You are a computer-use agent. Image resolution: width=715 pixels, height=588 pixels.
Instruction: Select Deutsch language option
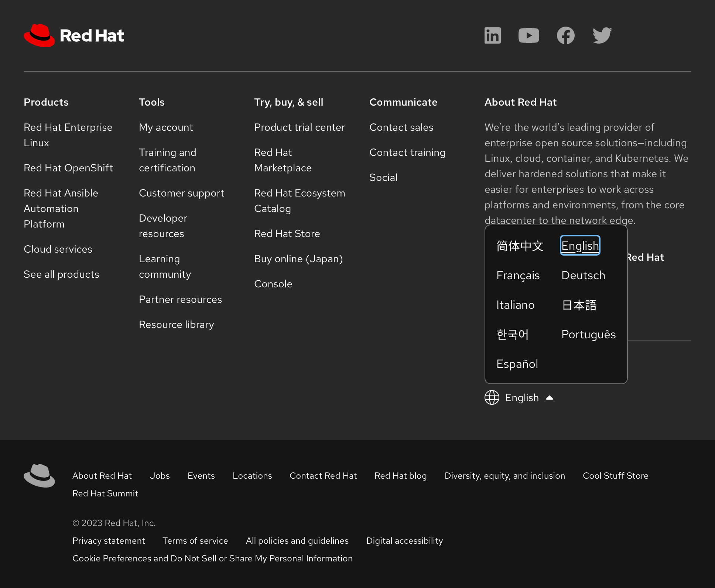coord(583,275)
